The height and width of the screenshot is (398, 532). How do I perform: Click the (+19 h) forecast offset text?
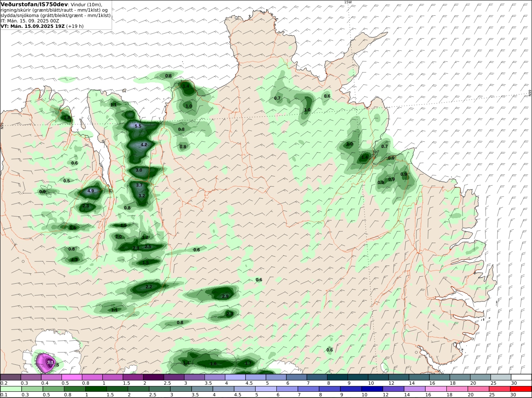tap(75, 26)
